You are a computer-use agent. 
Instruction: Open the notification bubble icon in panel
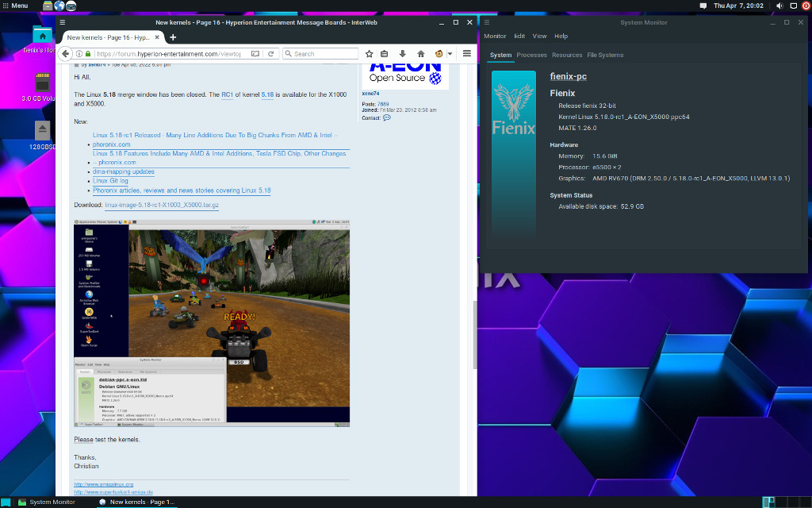(703, 6)
